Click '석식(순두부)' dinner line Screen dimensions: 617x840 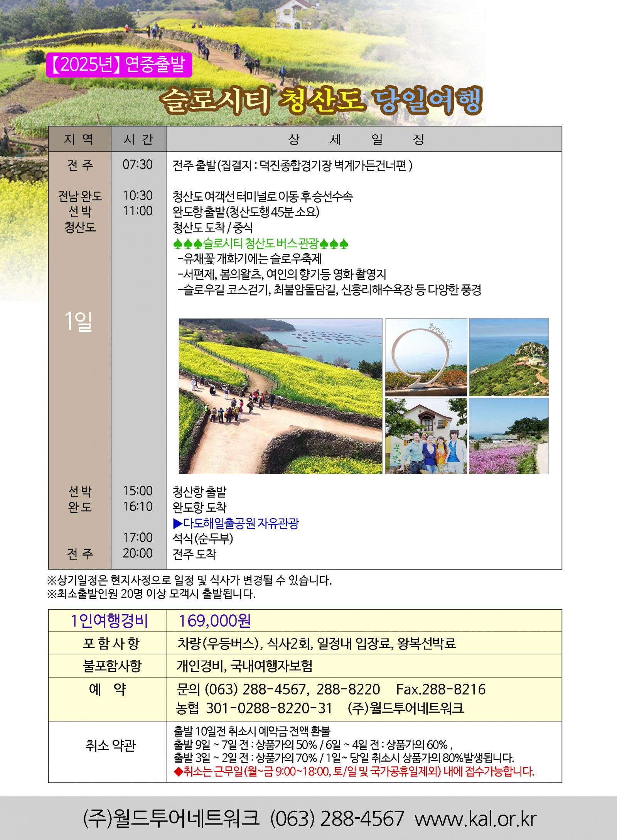203,539
